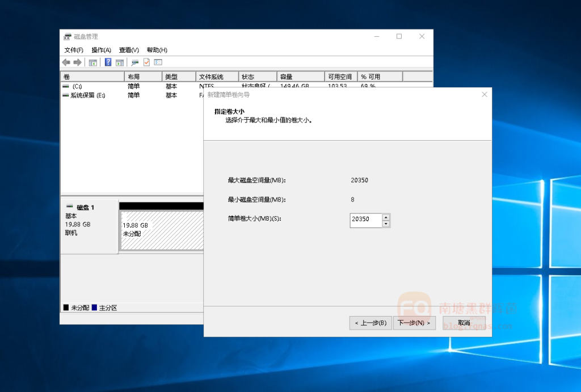Click the checkmark properties toolbar icon
581x392 pixels.
146,62
